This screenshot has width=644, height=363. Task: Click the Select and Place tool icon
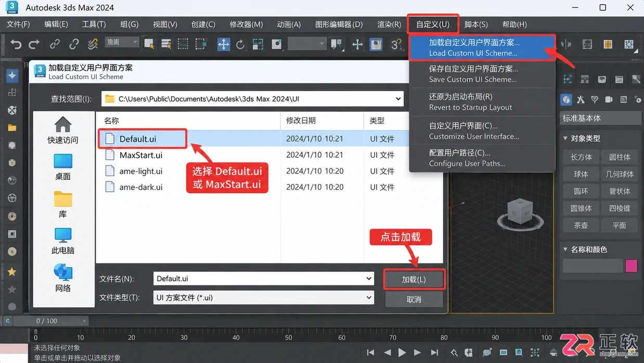(277, 44)
